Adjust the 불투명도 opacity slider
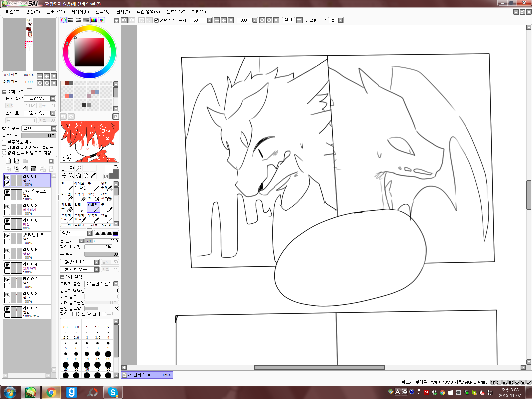 point(39,136)
